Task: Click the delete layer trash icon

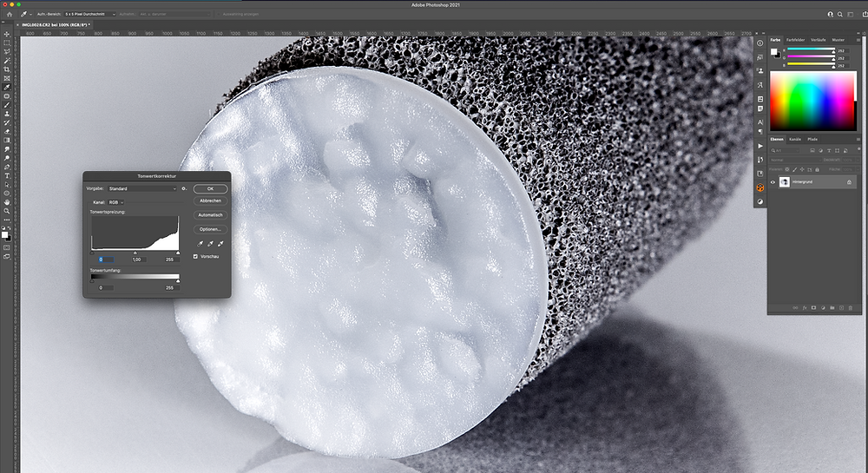Action: click(851, 307)
